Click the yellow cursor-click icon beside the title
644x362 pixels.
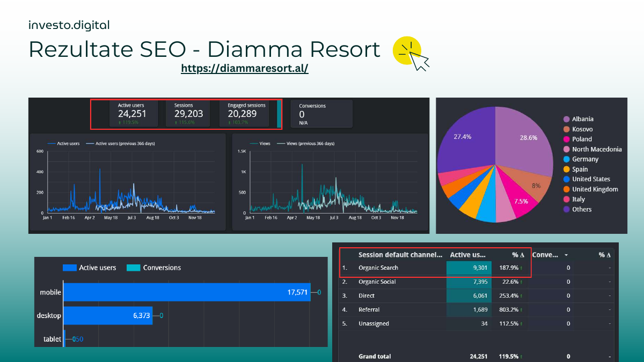click(x=411, y=54)
